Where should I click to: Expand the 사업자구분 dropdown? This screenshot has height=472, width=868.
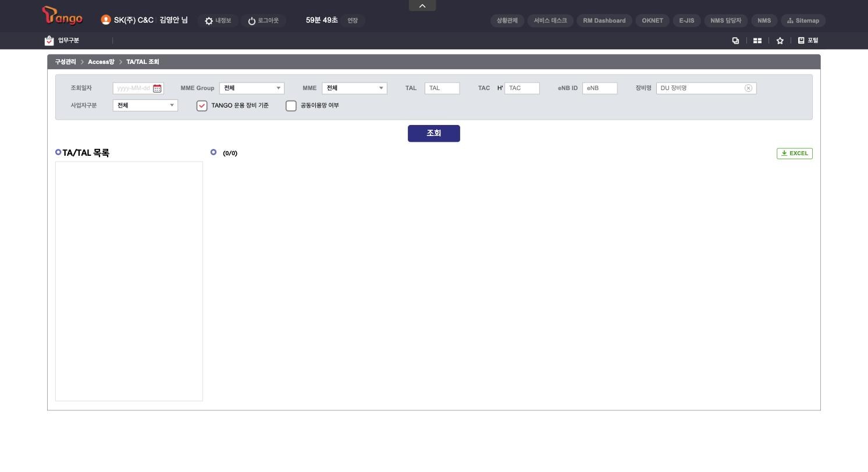pyautogui.click(x=145, y=105)
